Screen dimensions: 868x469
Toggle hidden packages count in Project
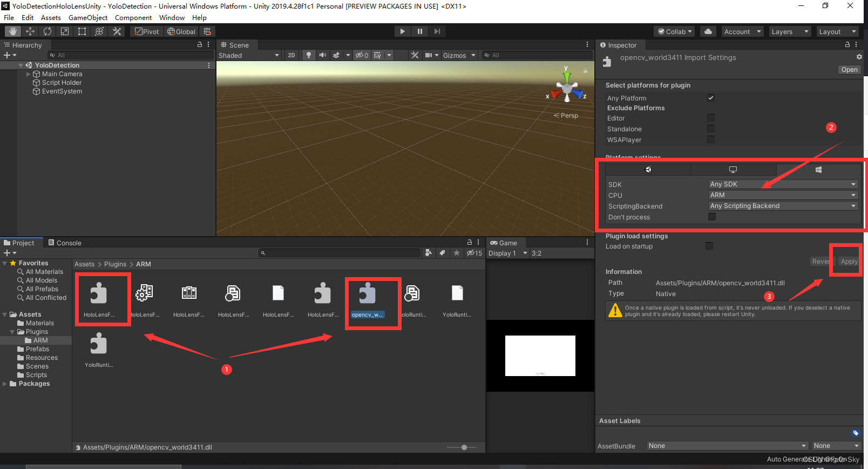coord(474,253)
